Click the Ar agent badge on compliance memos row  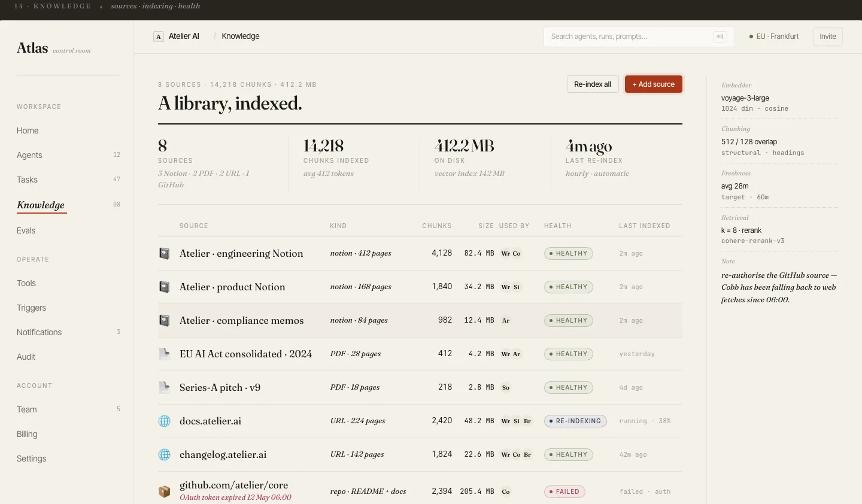pos(506,320)
